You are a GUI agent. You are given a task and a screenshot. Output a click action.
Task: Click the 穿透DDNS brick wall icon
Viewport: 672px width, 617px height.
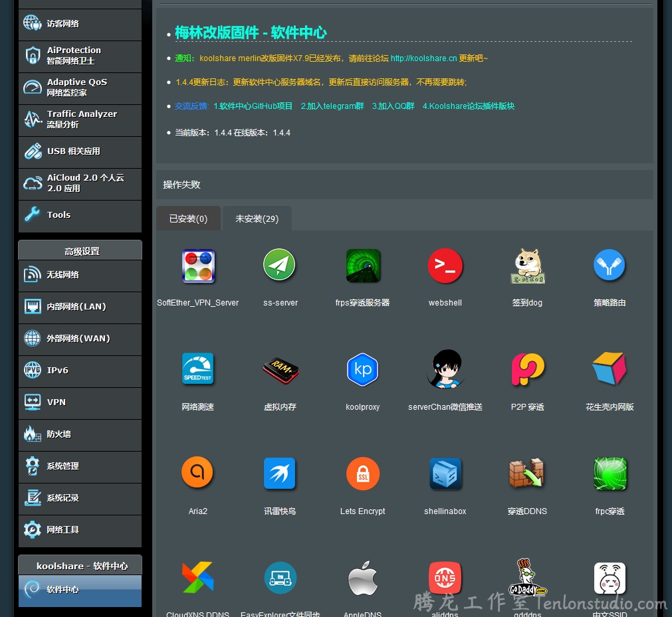tap(526, 473)
